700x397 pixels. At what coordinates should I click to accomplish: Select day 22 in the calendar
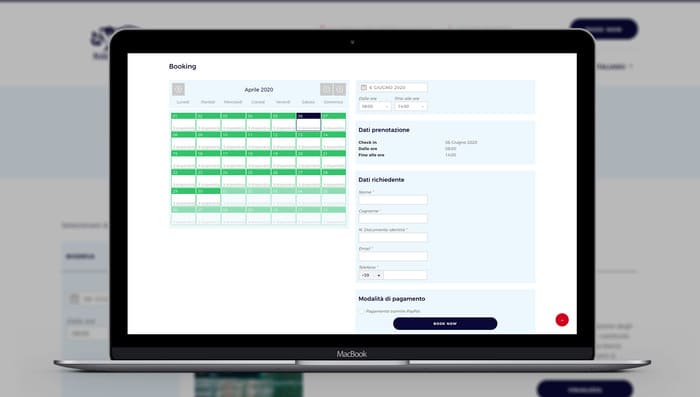(x=183, y=178)
